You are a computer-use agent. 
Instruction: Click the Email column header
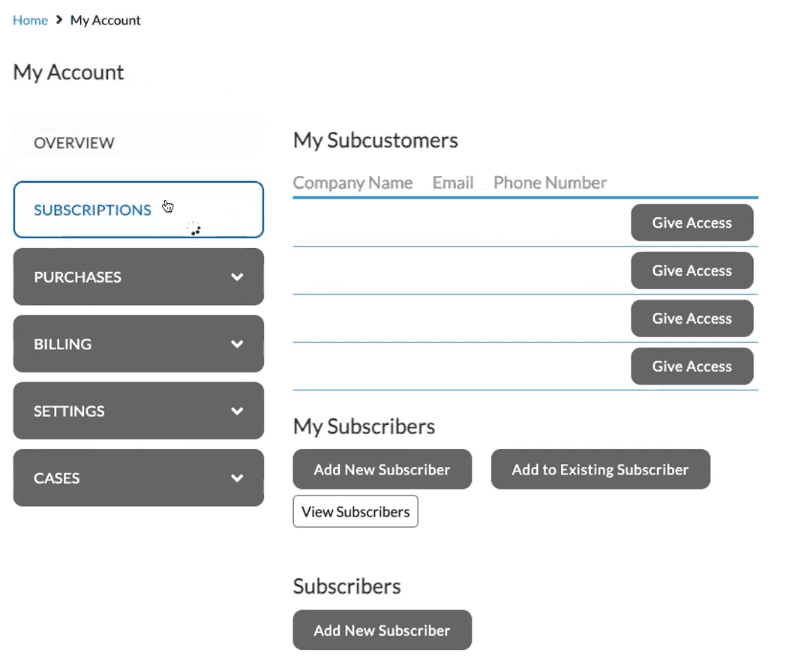pyautogui.click(x=453, y=183)
